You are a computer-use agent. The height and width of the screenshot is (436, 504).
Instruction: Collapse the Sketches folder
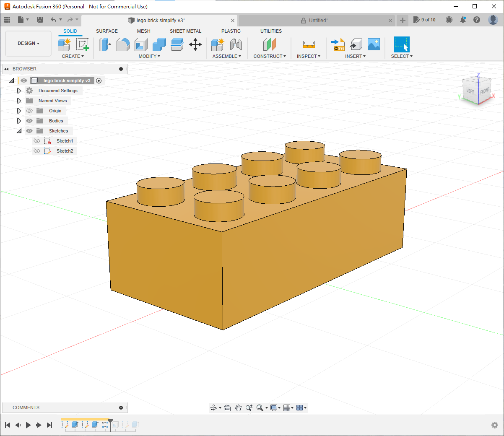pyautogui.click(x=19, y=131)
